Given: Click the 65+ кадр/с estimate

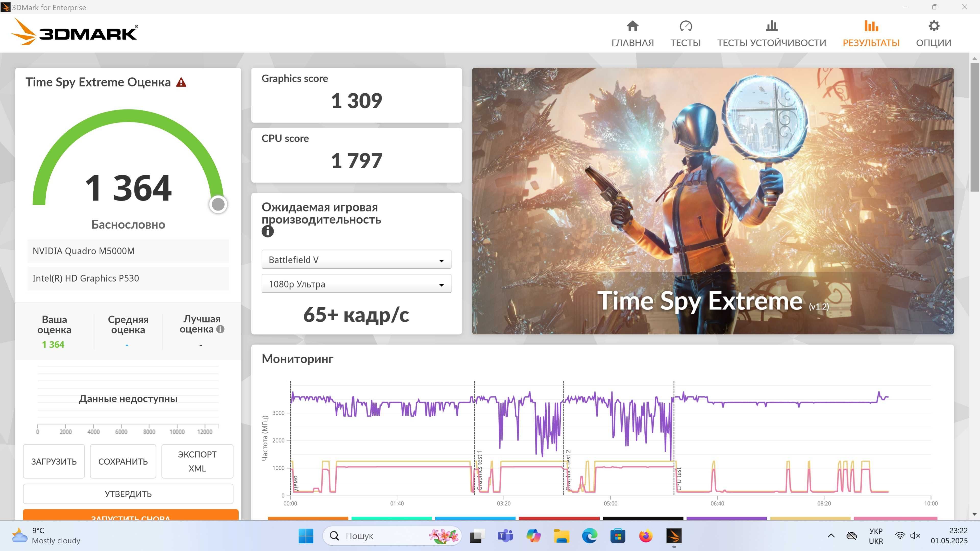Looking at the screenshot, I should (356, 315).
